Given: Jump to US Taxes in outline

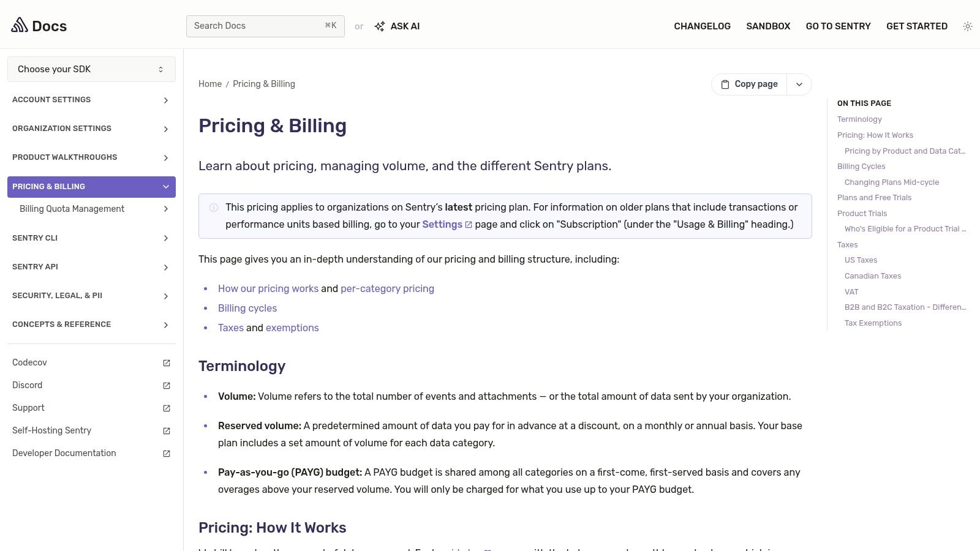Looking at the screenshot, I should (861, 260).
